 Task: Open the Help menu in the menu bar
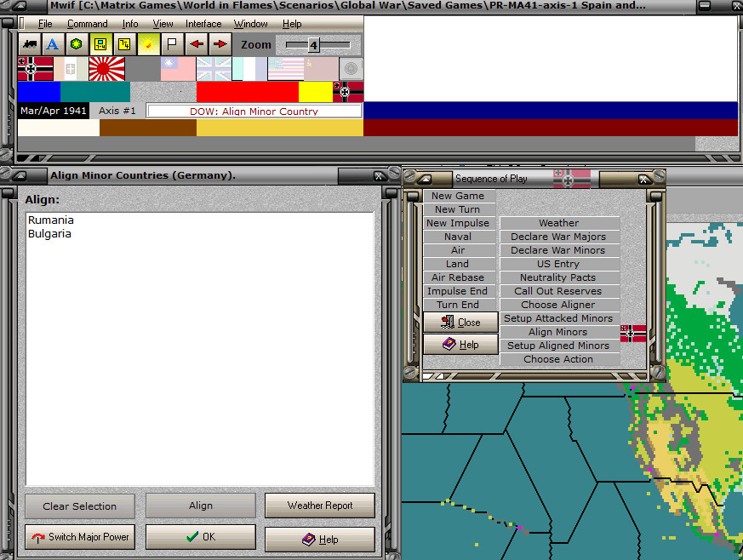tap(292, 24)
